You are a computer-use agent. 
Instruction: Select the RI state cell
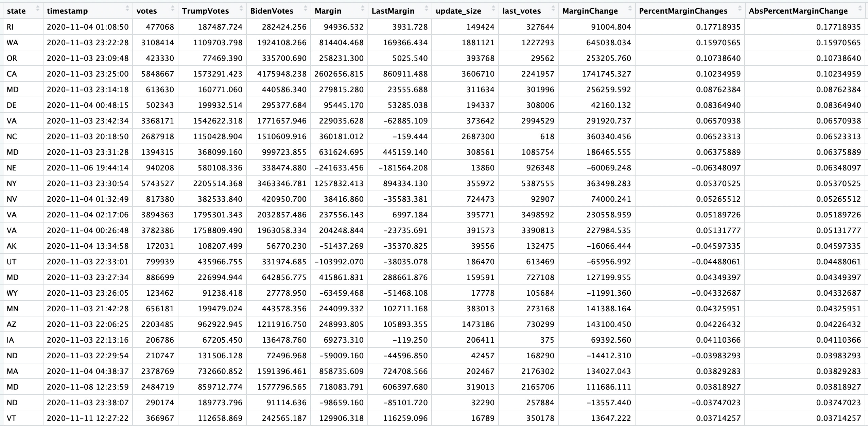(x=10, y=27)
